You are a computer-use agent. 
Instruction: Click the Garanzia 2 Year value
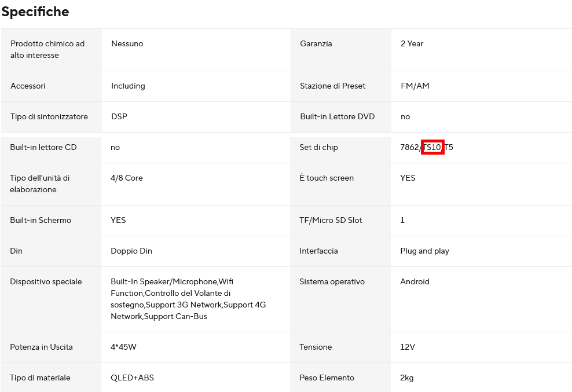tap(412, 43)
